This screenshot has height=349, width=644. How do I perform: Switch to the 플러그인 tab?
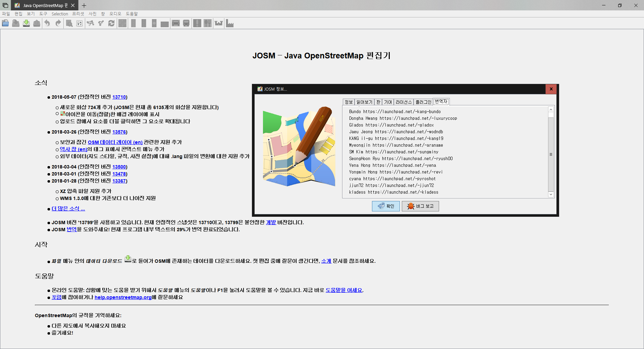click(x=423, y=102)
